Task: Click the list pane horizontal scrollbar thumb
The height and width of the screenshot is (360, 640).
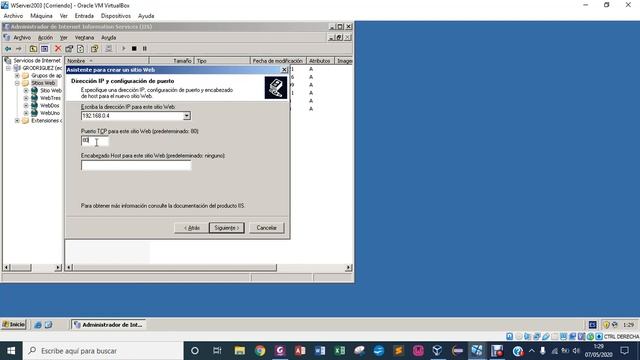Action: pos(174,268)
